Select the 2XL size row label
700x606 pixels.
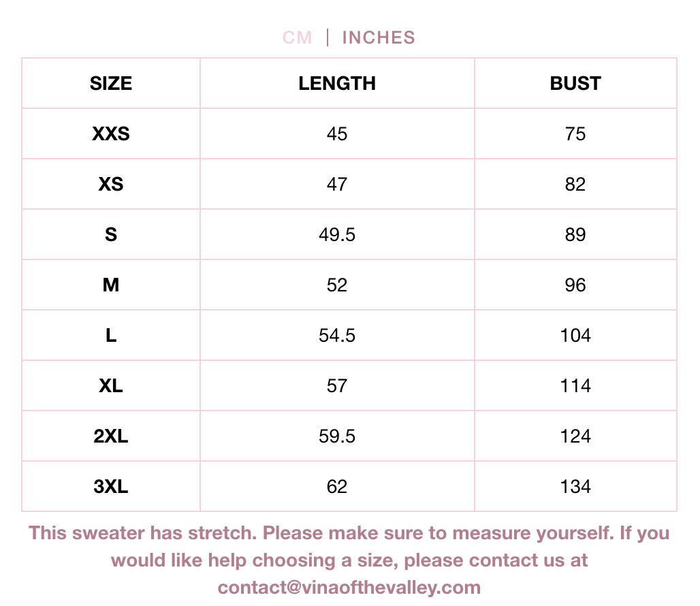click(111, 436)
